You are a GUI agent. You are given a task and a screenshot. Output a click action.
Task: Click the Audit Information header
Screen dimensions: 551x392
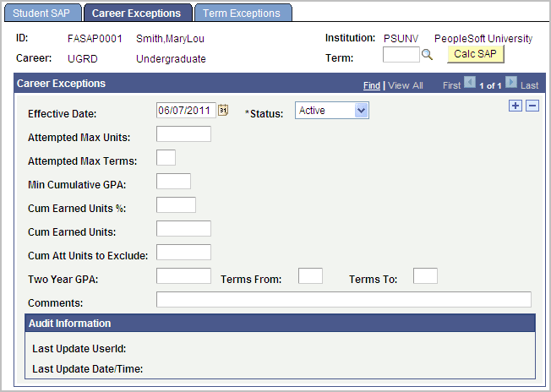281,324
